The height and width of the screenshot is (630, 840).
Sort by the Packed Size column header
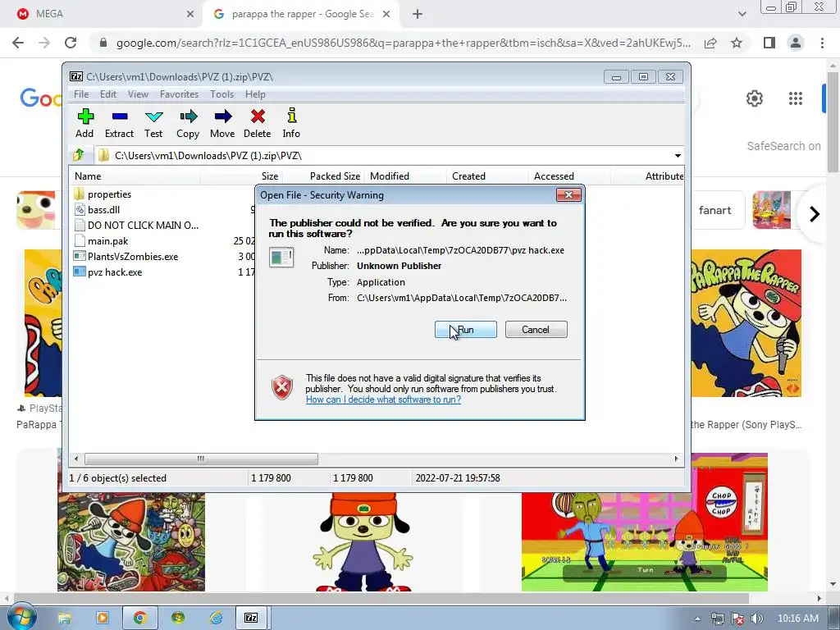point(323,176)
